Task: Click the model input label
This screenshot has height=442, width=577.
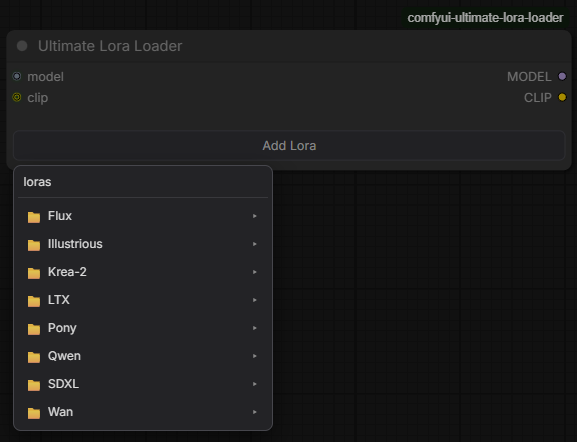Action: click(45, 77)
